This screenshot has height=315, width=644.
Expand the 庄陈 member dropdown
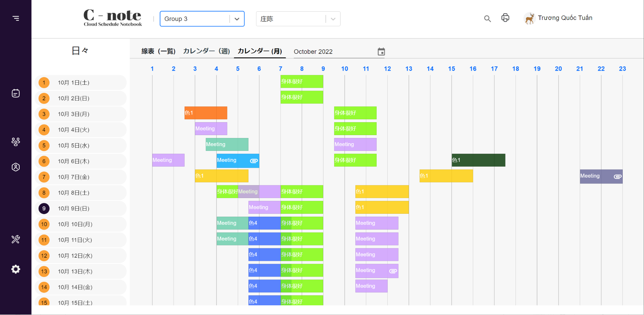(333, 19)
